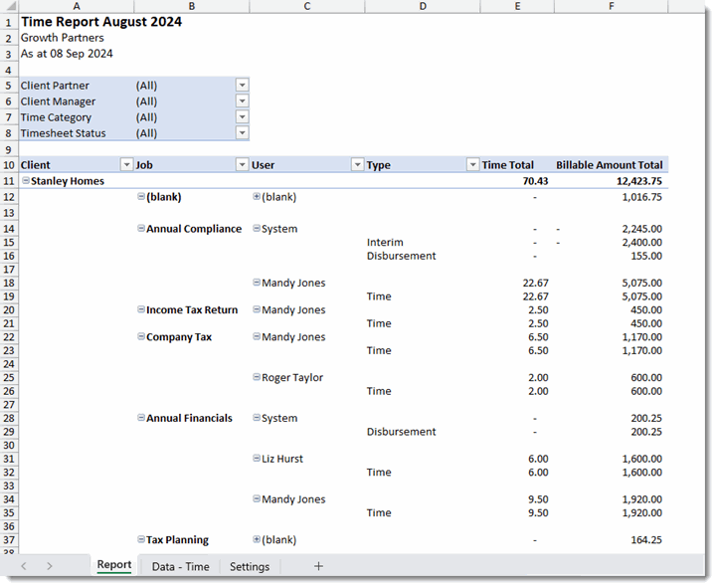Switch to the Settings sheet tab
717x588 pixels.
pyautogui.click(x=250, y=566)
